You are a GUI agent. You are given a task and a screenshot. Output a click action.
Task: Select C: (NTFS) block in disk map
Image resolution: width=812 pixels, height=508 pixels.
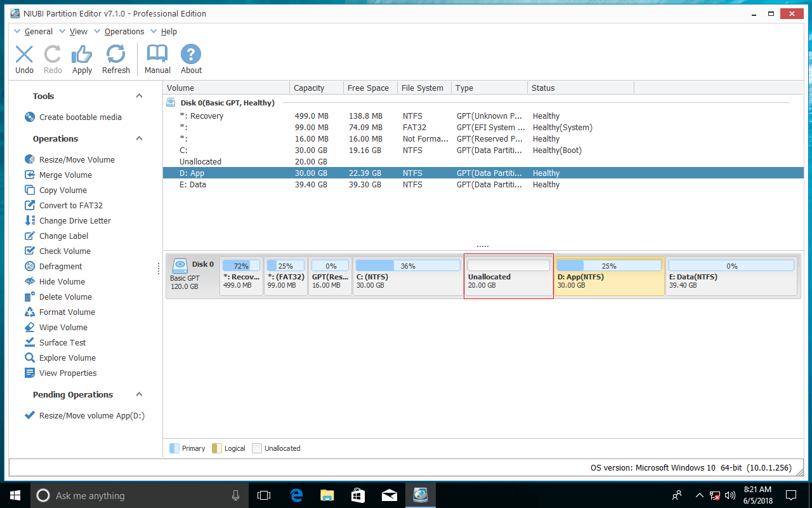point(407,276)
